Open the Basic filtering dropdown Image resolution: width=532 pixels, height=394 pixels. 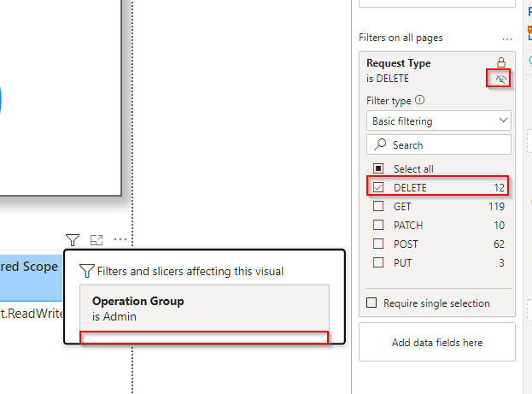click(439, 121)
